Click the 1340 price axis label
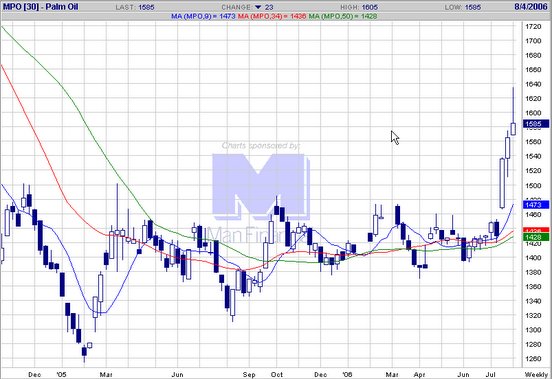 click(533, 301)
